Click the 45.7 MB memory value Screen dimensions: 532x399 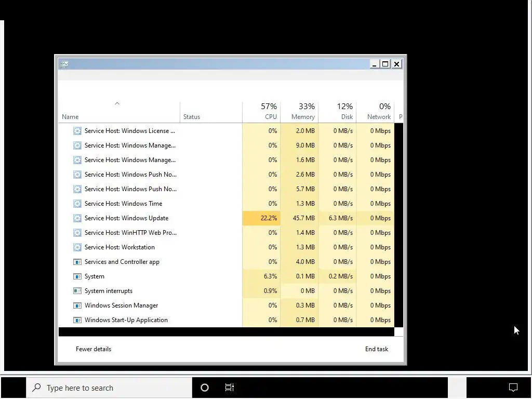coord(303,218)
